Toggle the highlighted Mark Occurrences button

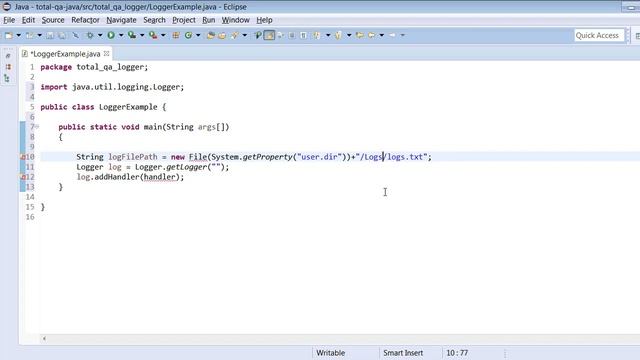tap(269, 36)
